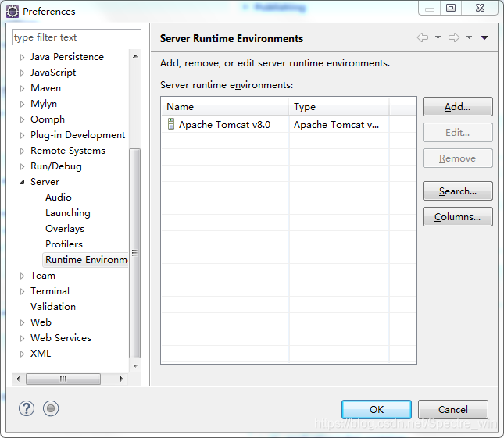Maximize the Preferences window
The height and width of the screenshot is (438, 504).
pyautogui.click(x=451, y=8)
